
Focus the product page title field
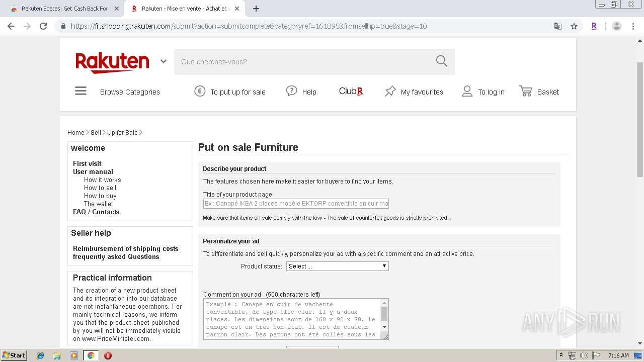coord(296,204)
